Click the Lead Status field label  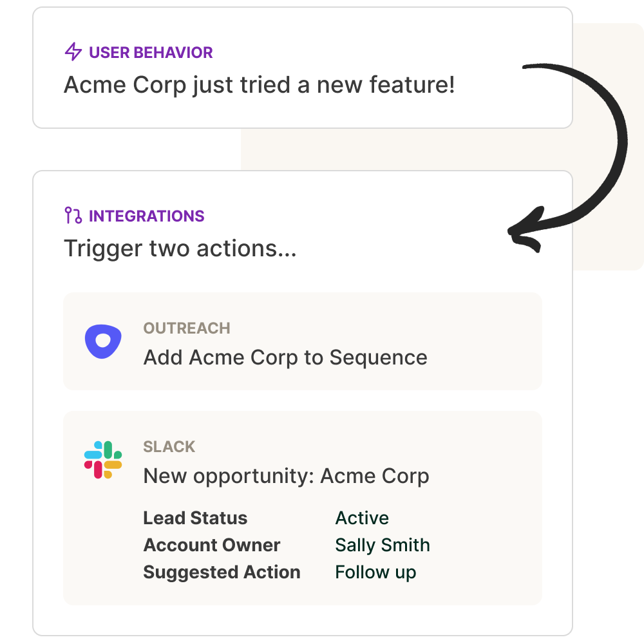(x=195, y=518)
